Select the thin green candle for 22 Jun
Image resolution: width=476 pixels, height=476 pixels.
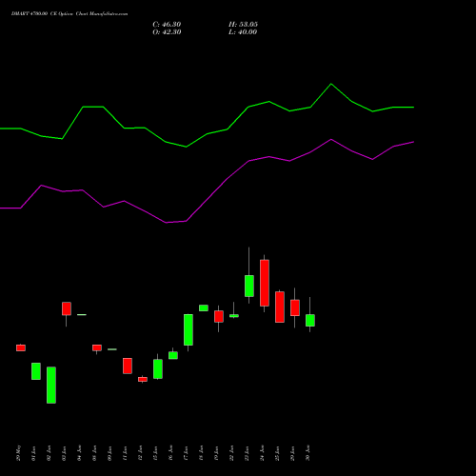click(x=234, y=316)
